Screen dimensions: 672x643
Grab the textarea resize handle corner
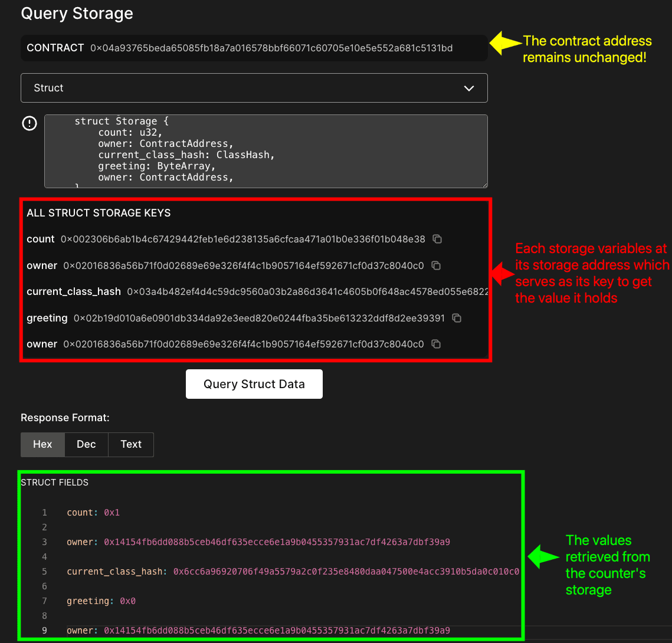point(485,185)
